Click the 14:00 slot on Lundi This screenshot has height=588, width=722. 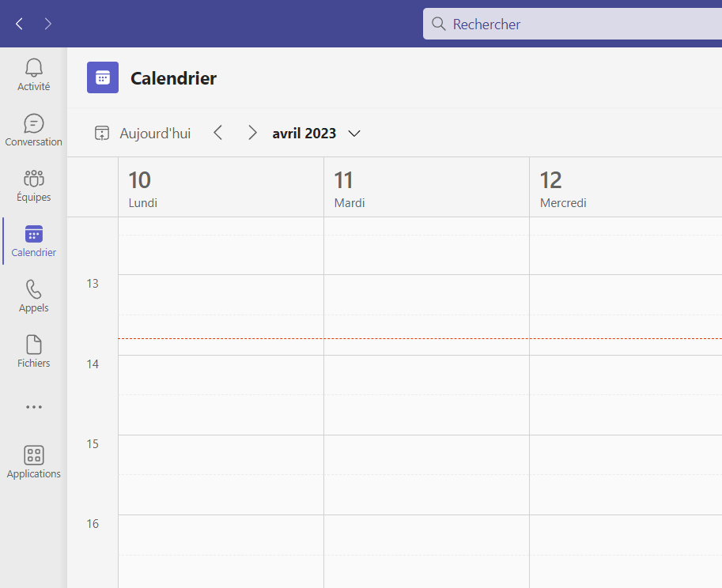point(221,375)
